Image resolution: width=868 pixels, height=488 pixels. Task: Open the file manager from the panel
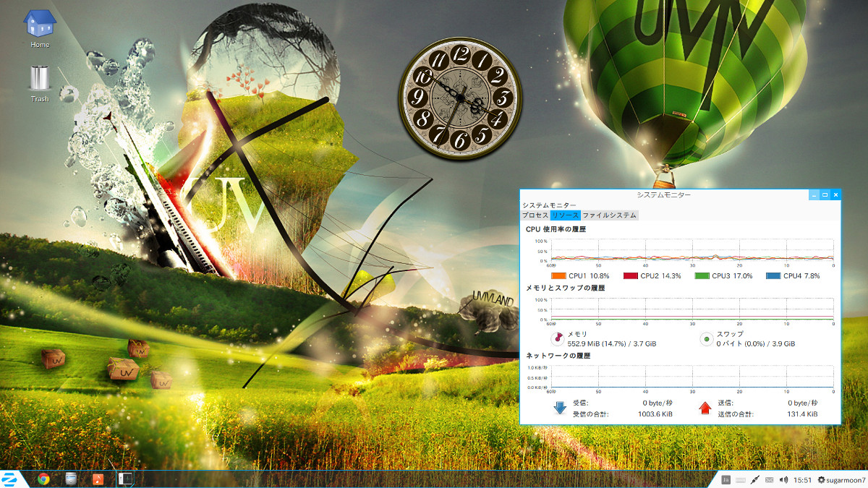pyautogui.click(x=70, y=479)
